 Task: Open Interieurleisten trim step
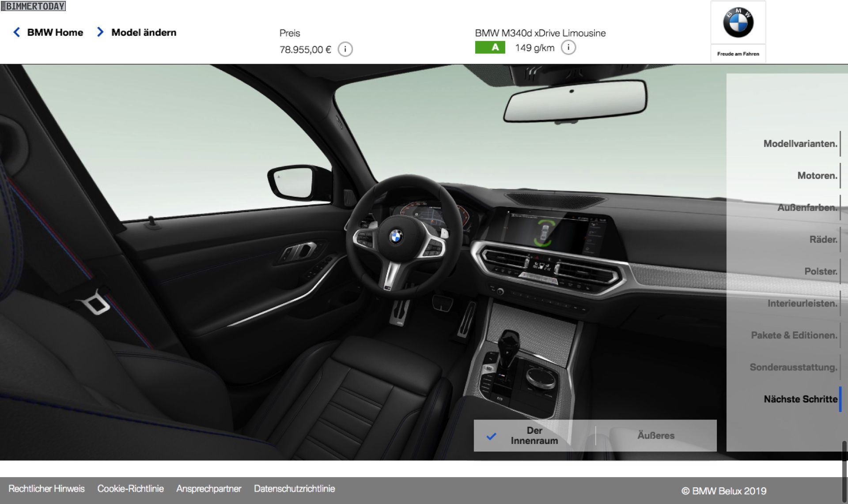tap(802, 303)
